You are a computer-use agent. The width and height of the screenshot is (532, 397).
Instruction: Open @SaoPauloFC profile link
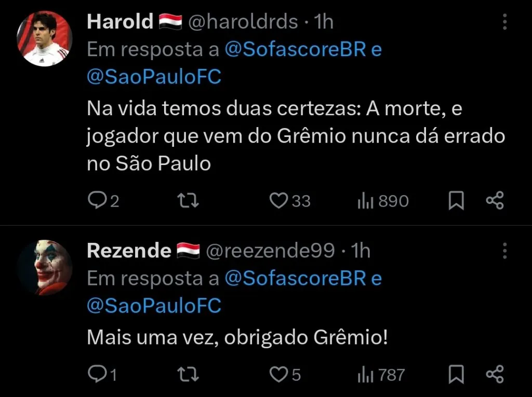coord(152,77)
